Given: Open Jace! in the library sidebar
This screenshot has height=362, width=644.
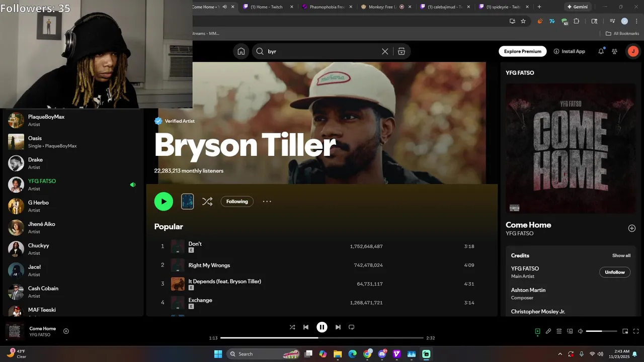Looking at the screenshot, I should tap(73, 270).
